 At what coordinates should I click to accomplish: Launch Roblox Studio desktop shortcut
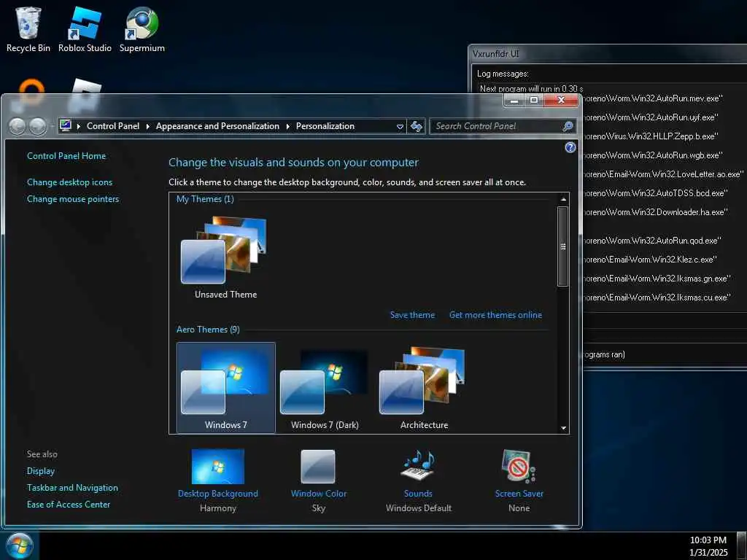coord(85,29)
